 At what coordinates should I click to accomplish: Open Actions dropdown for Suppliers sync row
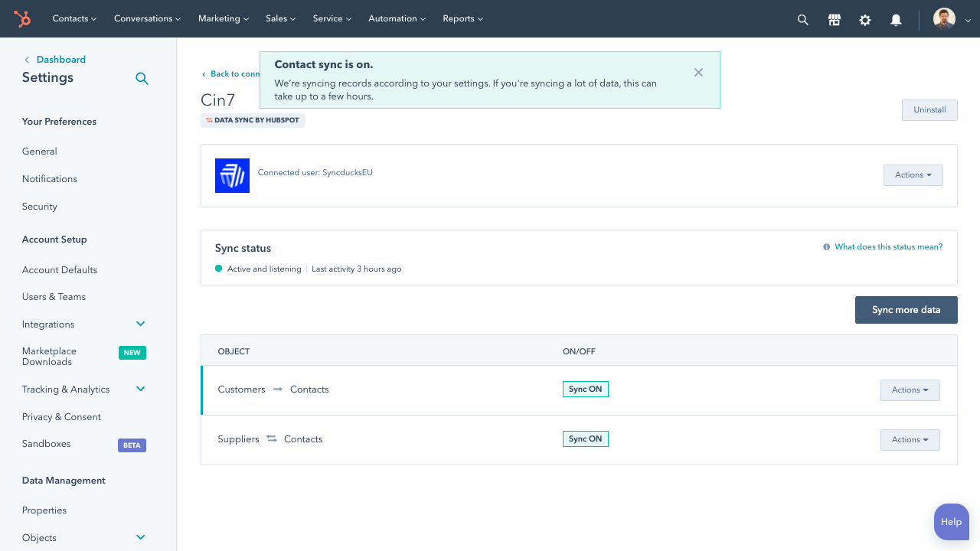point(910,440)
